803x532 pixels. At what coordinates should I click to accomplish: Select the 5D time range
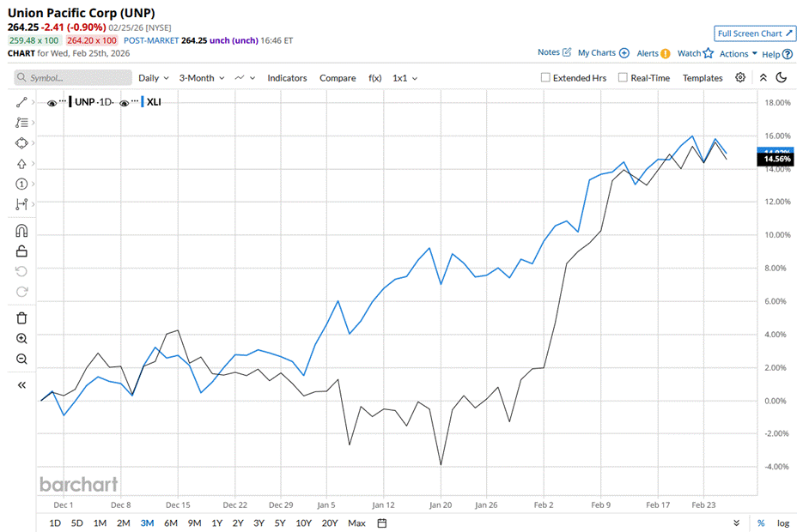point(76,523)
